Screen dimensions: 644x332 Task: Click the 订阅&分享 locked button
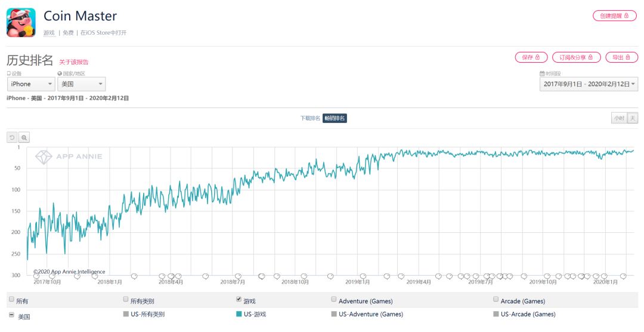click(x=576, y=57)
